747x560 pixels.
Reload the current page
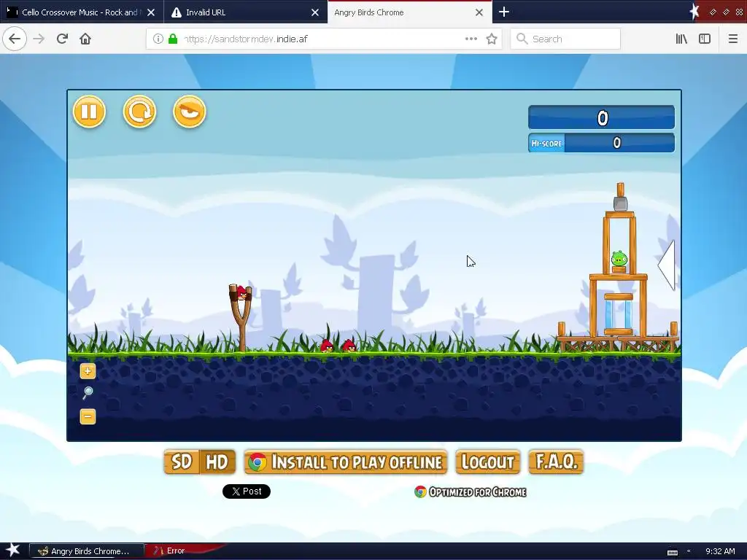pos(62,39)
